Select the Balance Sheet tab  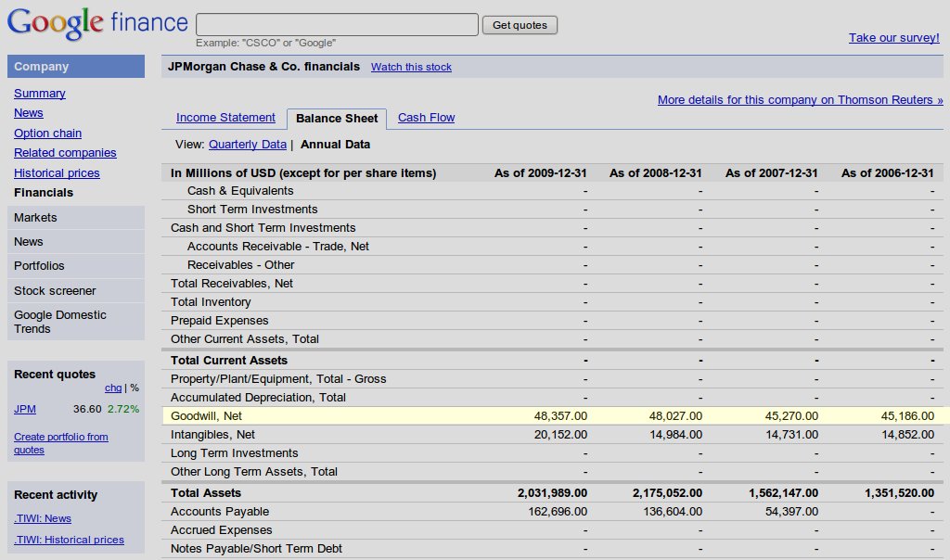click(337, 119)
